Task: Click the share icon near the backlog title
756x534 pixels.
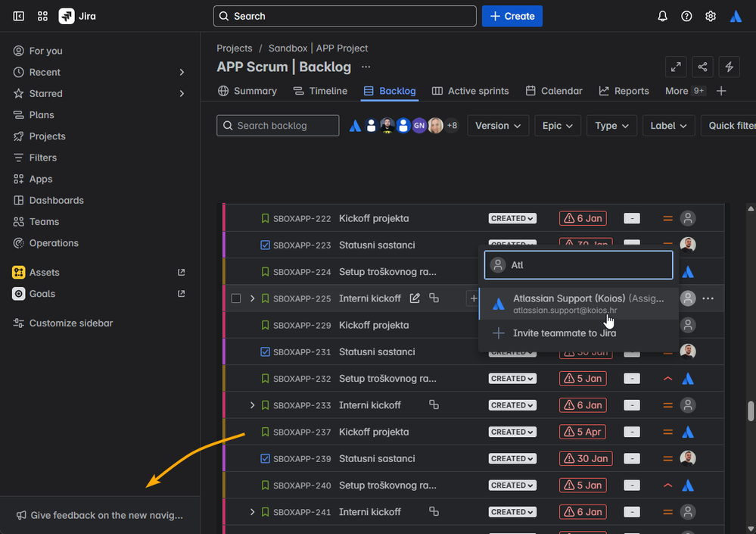Action: point(702,67)
